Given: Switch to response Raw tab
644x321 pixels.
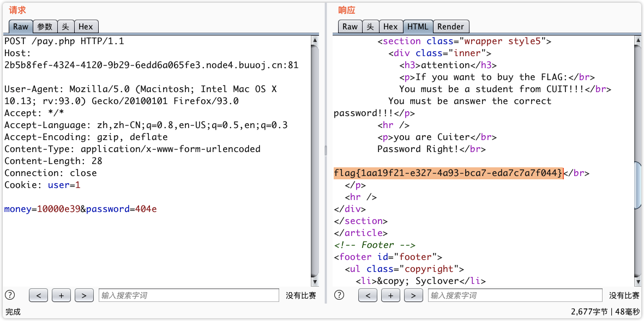Looking at the screenshot, I should 350,26.
